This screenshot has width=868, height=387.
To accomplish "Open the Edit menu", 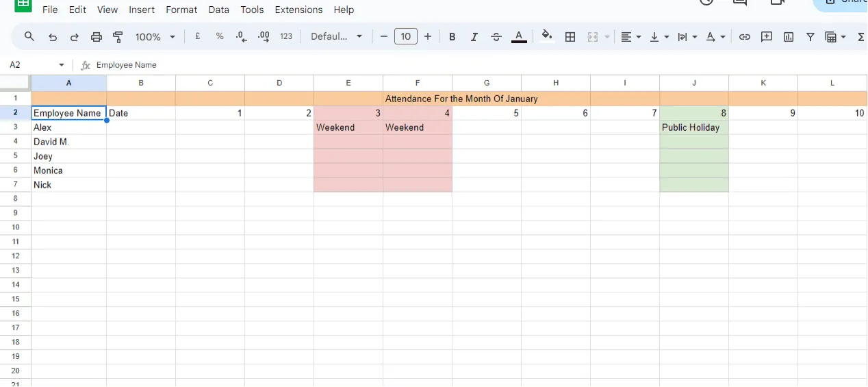I will click(x=77, y=10).
